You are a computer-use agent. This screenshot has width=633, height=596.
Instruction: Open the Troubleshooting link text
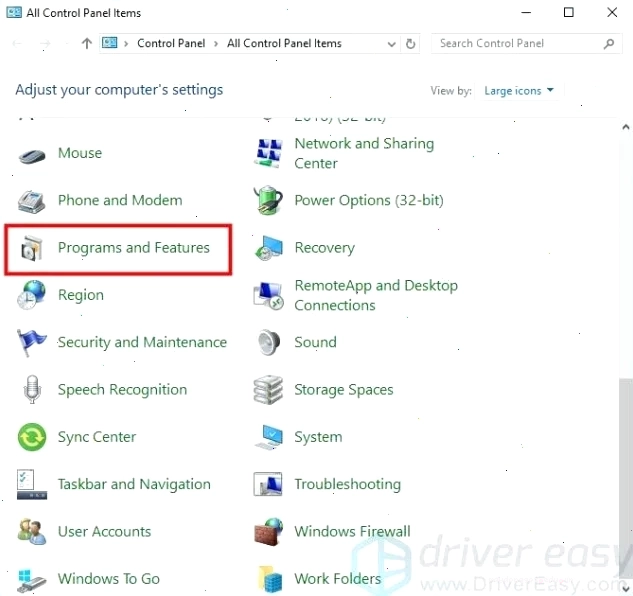[x=348, y=484]
